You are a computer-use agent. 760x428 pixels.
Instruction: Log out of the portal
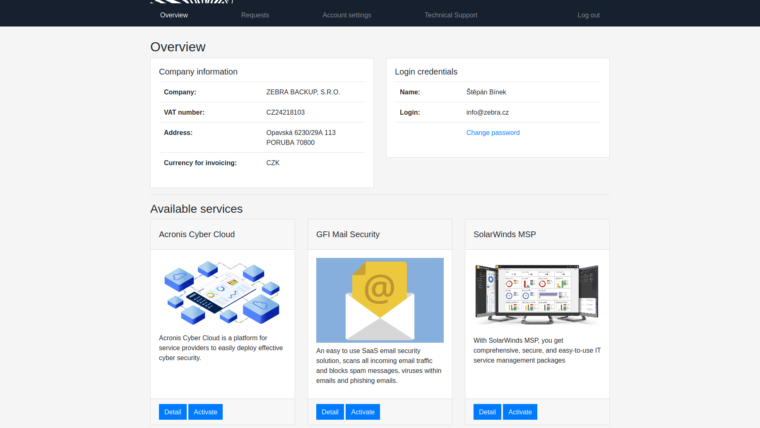(588, 15)
